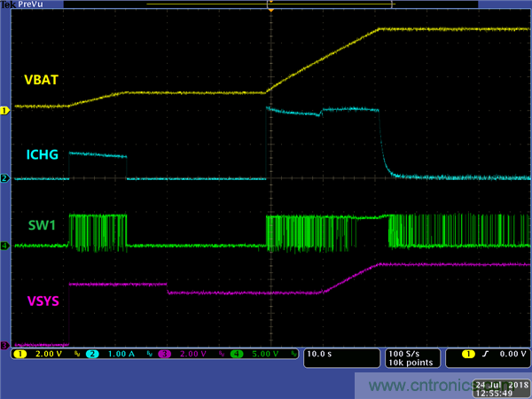Image resolution: width=532 pixels, height=399 pixels.
Task: Click the trigger source channel 1 badge
Action: pyautogui.click(x=470, y=356)
